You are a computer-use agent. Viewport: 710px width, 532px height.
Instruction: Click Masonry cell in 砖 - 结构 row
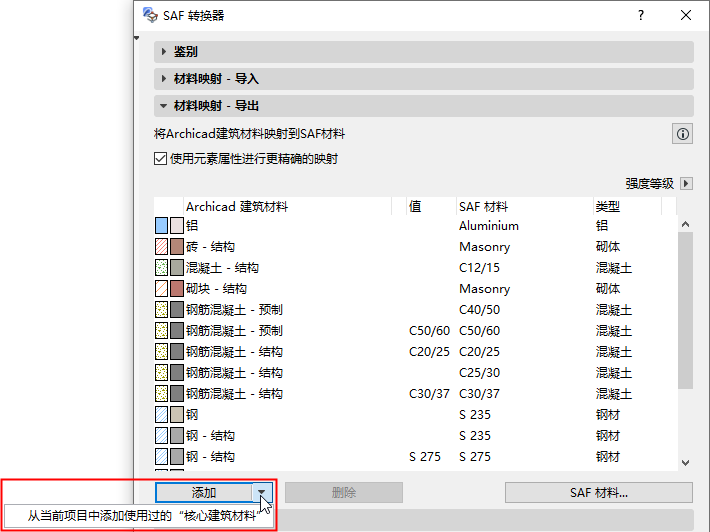pyautogui.click(x=485, y=247)
